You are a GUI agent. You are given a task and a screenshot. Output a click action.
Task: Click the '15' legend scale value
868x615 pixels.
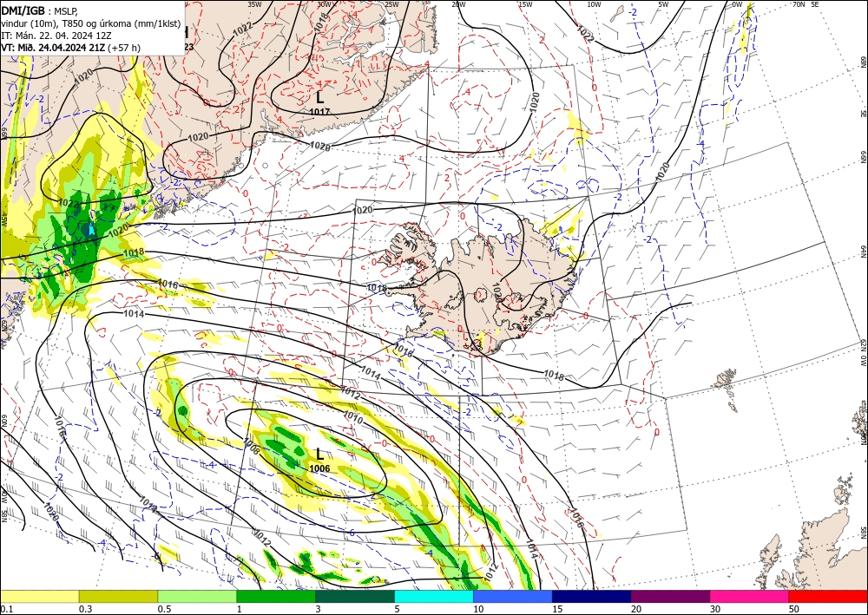coord(557,609)
